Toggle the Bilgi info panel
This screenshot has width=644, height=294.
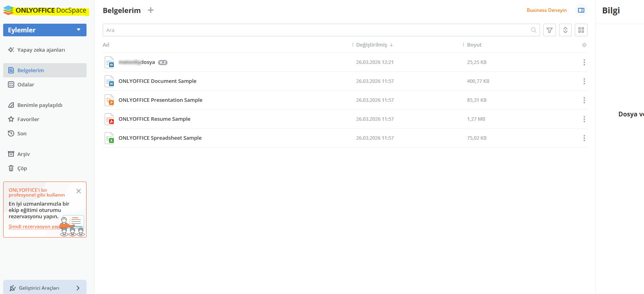581,10
